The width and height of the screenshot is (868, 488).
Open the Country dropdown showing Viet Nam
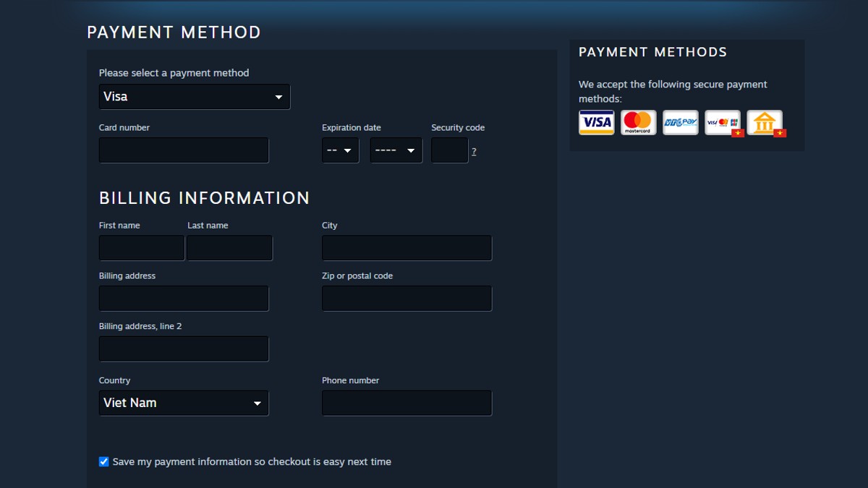click(x=184, y=403)
